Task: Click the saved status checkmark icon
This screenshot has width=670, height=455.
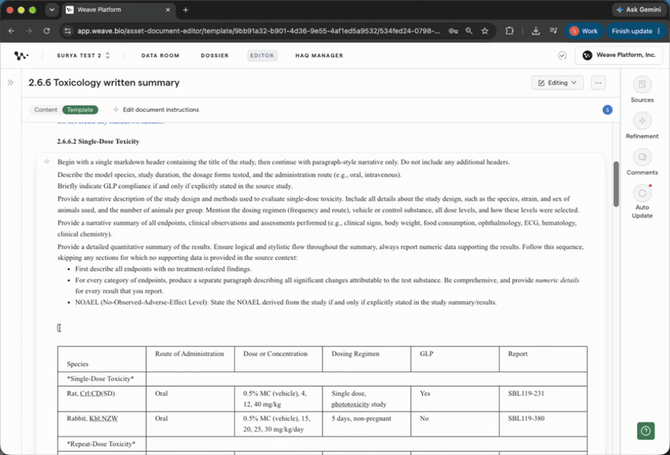Action: (x=562, y=56)
